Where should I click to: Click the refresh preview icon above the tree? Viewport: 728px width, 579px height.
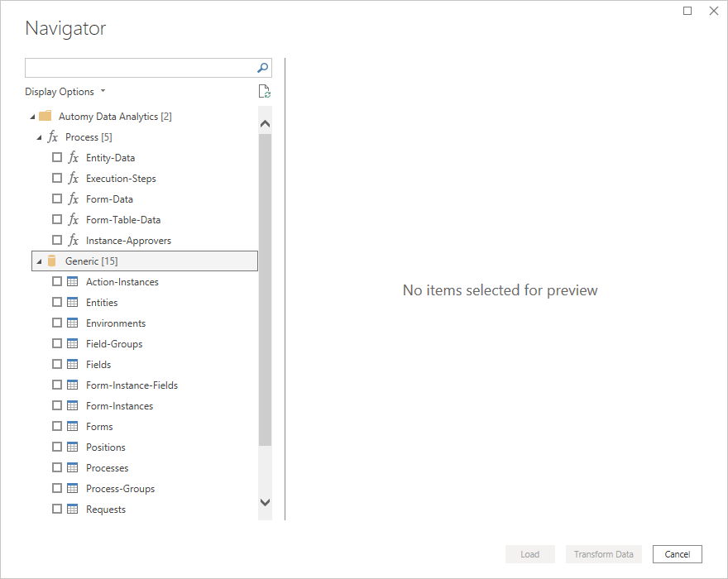tap(264, 91)
